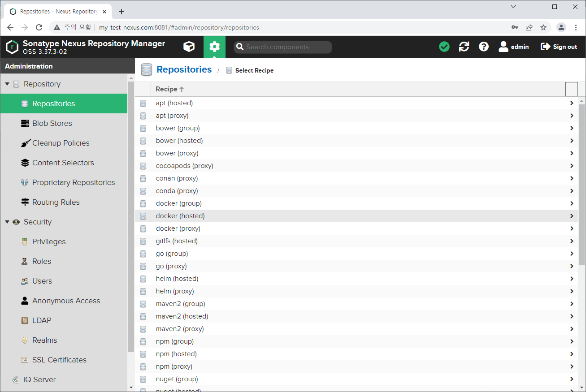This screenshot has width=586, height=392.
Task: Click the browser address bar URL
Action: (x=179, y=27)
